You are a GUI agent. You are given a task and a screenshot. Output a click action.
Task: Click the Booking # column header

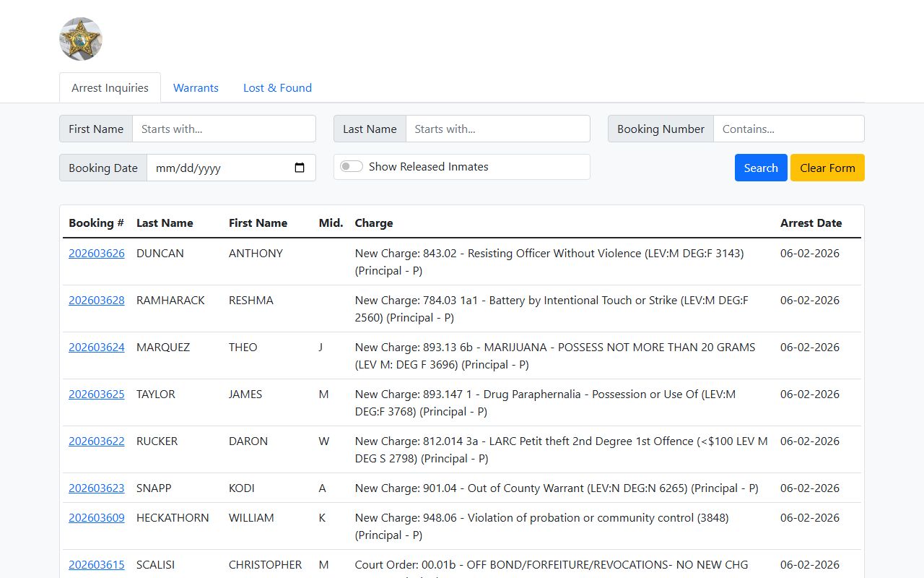(x=96, y=223)
